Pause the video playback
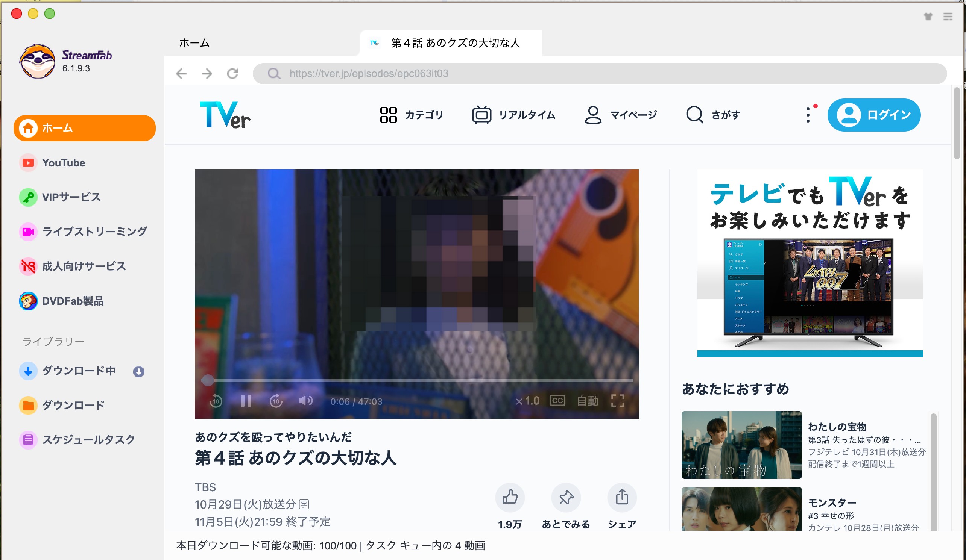 point(246,401)
